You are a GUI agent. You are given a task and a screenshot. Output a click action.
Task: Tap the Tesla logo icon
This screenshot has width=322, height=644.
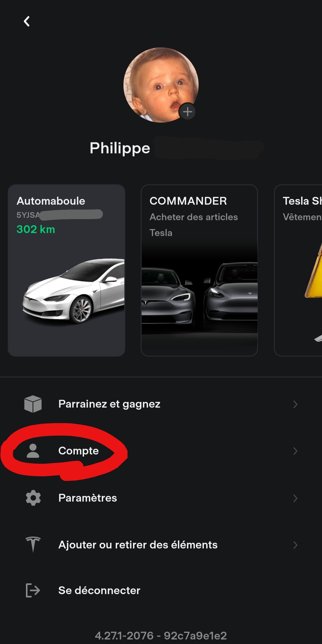pos(33,544)
